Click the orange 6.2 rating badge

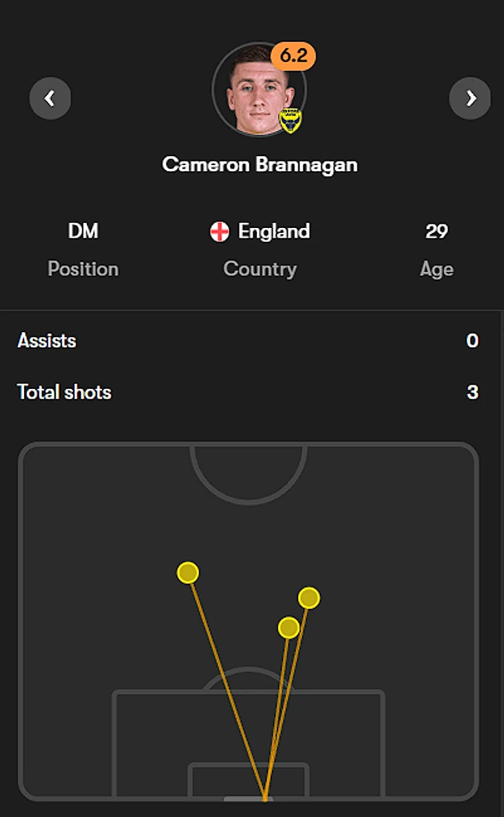293,57
